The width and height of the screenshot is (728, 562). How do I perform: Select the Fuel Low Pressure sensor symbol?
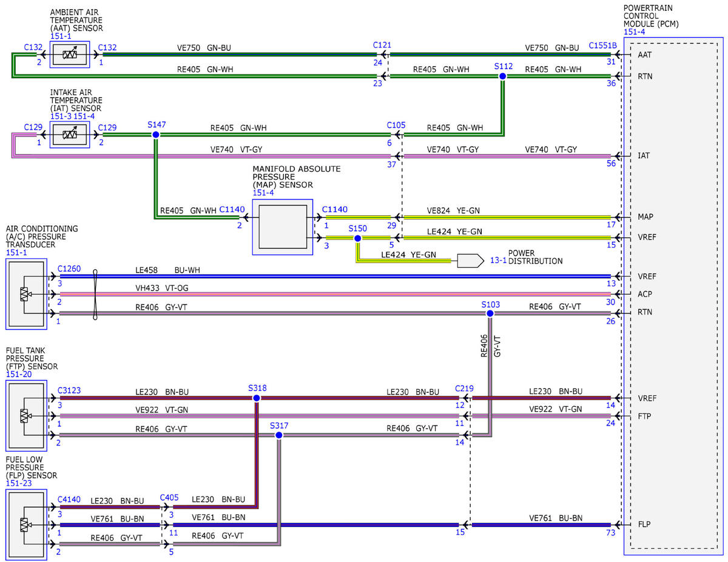click(26, 524)
